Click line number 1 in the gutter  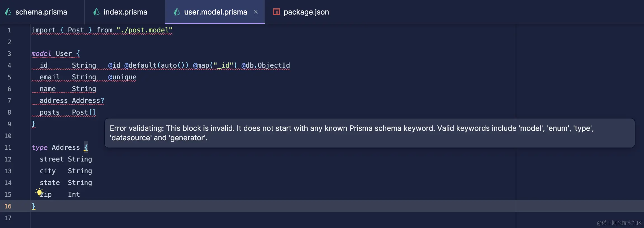point(9,30)
